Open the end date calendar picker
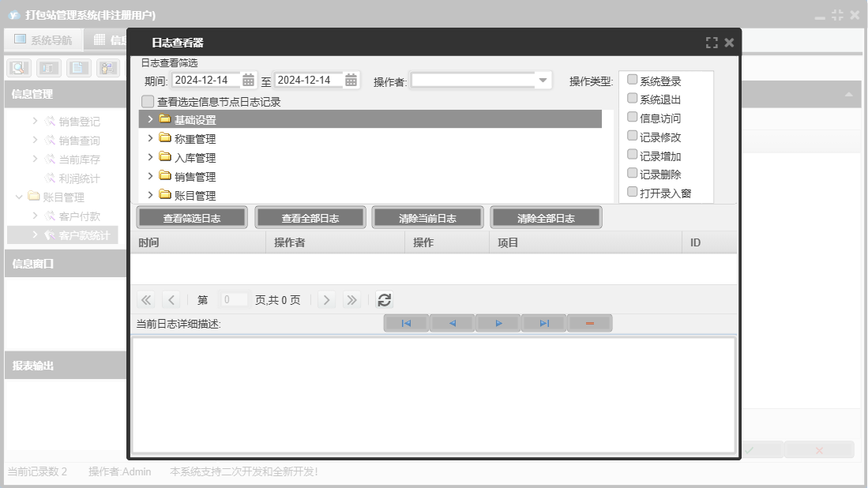The image size is (868, 488). [351, 81]
